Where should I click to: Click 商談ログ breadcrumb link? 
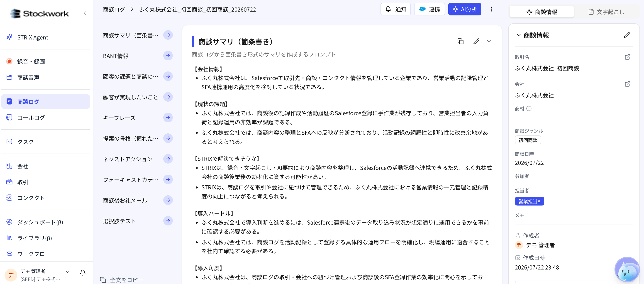click(114, 10)
